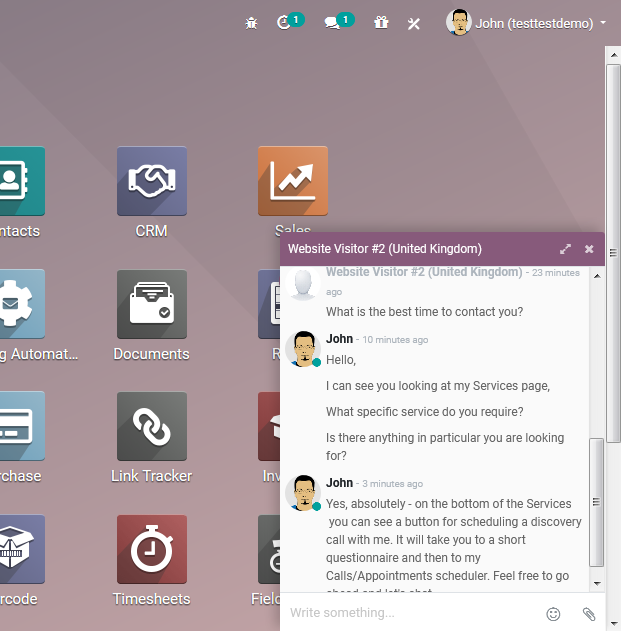Viewport: 621px width, 631px height.
Task: Open the CRM app icon
Action: (x=151, y=181)
